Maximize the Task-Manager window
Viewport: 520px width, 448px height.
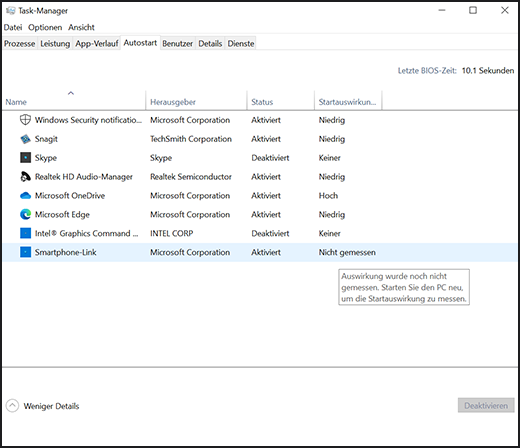coord(473,10)
